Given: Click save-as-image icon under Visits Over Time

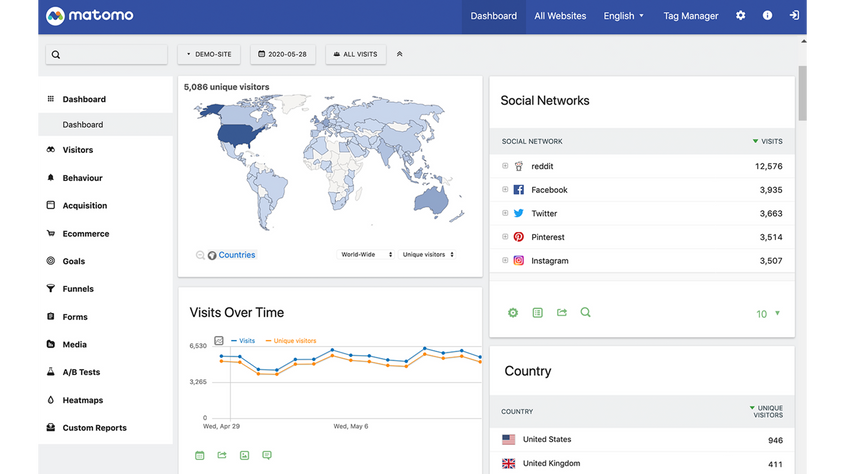Looking at the screenshot, I should click(244, 455).
